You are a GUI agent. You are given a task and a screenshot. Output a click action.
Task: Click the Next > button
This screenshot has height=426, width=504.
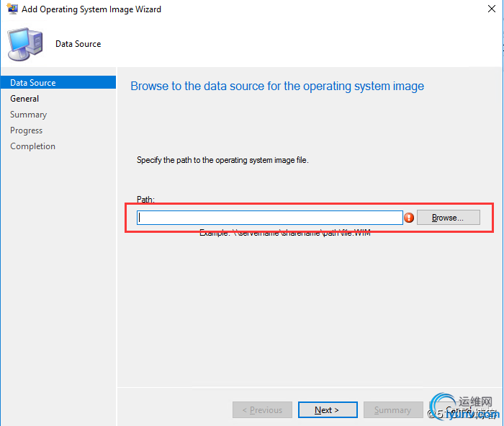(x=328, y=410)
